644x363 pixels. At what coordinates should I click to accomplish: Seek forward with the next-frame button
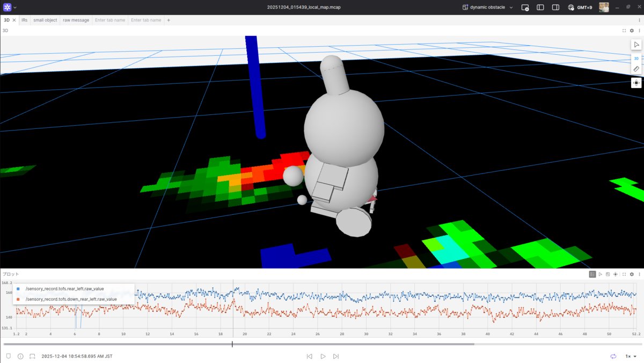pyautogui.click(x=336, y=356)
